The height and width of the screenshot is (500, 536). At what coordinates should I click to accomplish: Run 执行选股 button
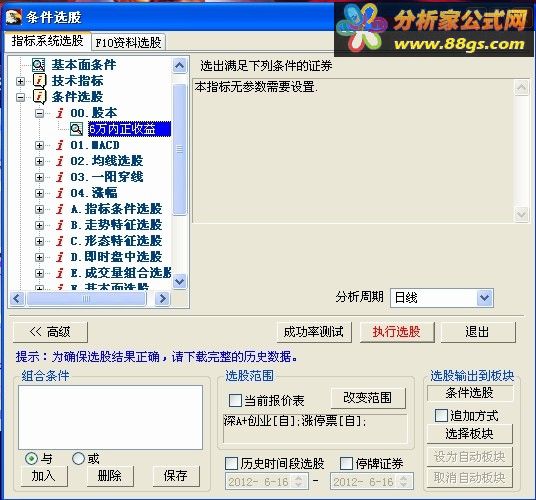click(x=397, y=332)
